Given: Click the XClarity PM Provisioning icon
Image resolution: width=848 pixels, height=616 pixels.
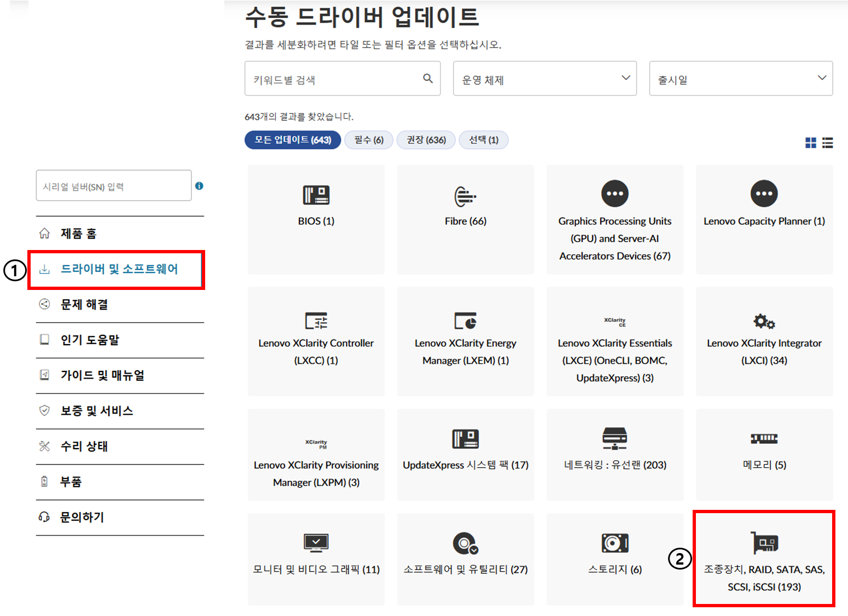Looking at the screenshot, I should point(316,444).
